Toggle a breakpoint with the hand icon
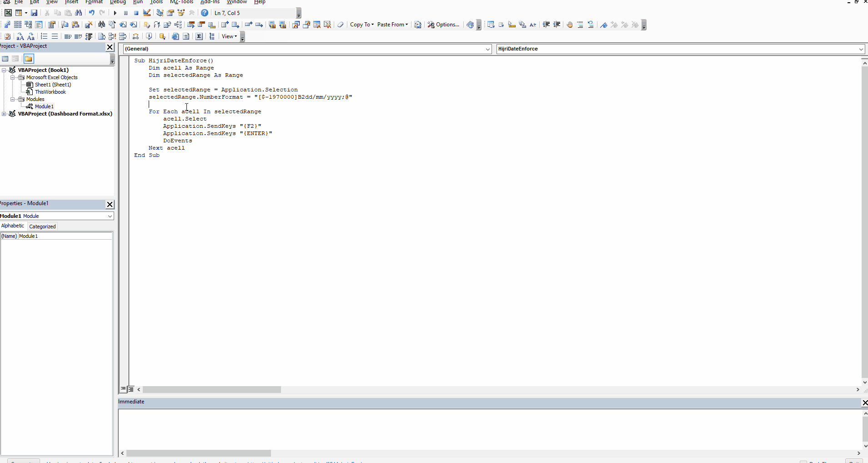This screenshot has height=463, width=868. pyautogui.click(x=569, y=25)
